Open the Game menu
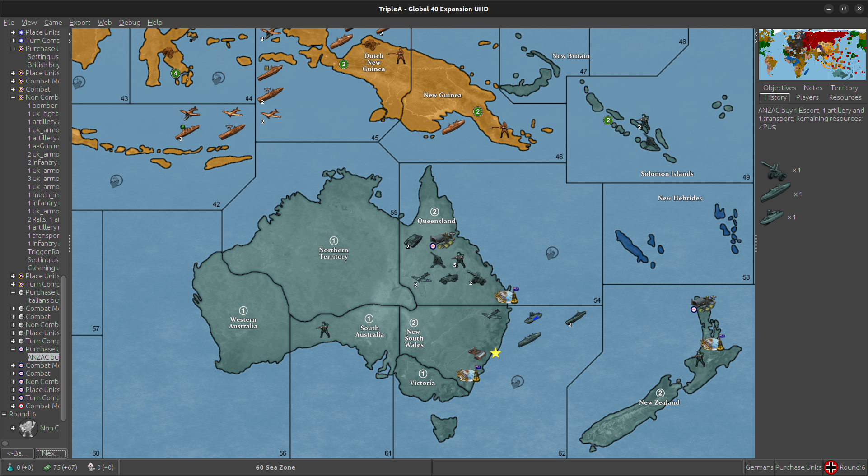The width and height of the screenshot is (868, 476). 53,22
